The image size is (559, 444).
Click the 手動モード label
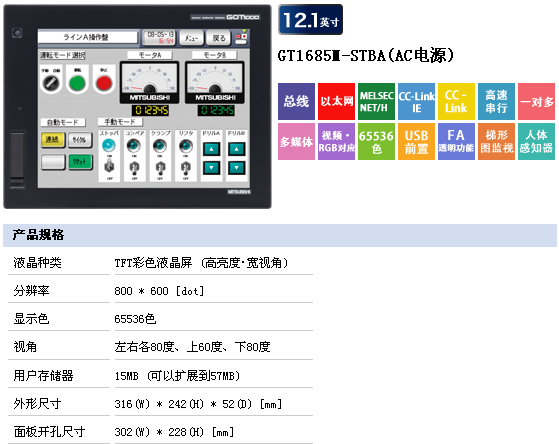pos(120,122)
